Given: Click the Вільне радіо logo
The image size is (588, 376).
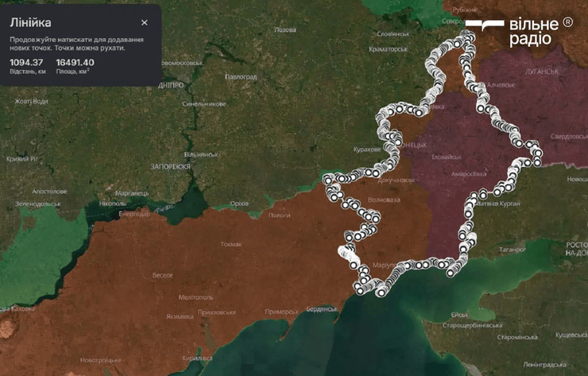Looking at the screenshot, I should click(x=518, y=31).
